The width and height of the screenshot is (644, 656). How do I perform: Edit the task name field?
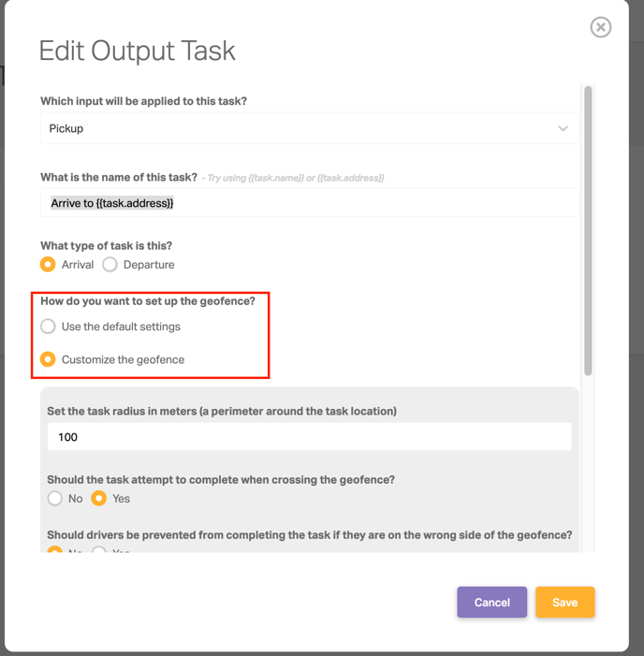point(309,203)
